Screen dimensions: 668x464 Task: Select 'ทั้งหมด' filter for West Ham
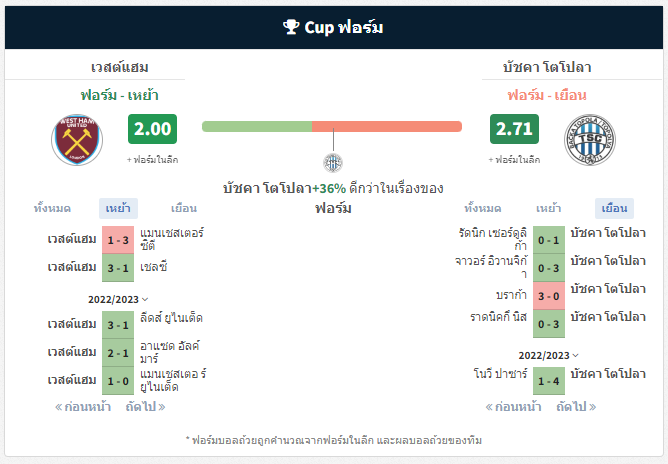(x=52, y=208)
